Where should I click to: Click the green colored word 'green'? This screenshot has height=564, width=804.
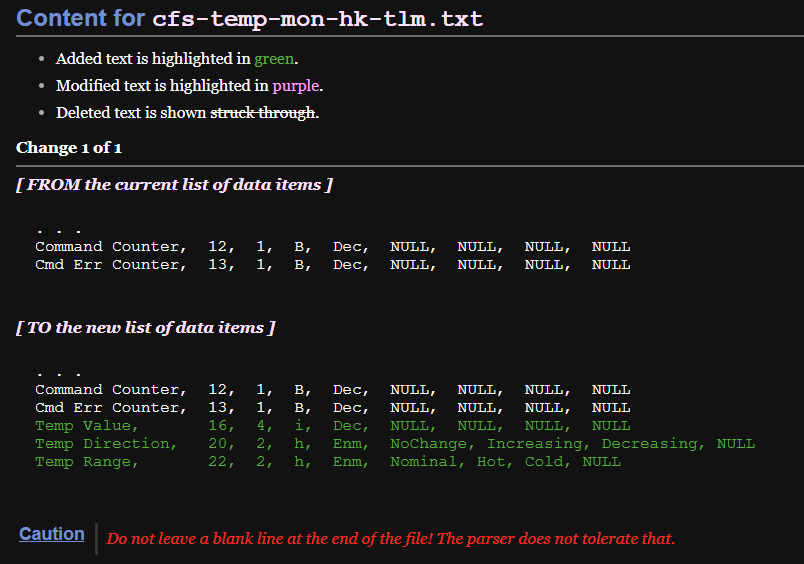click(274, 59)
